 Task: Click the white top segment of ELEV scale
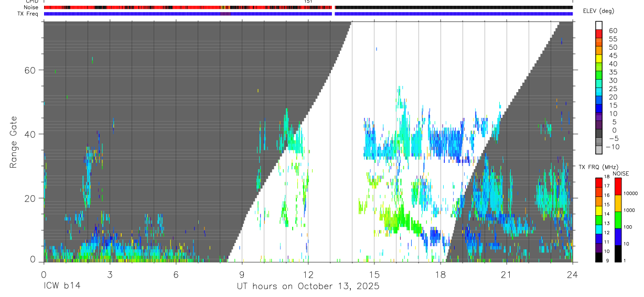[x=599, y=25]
